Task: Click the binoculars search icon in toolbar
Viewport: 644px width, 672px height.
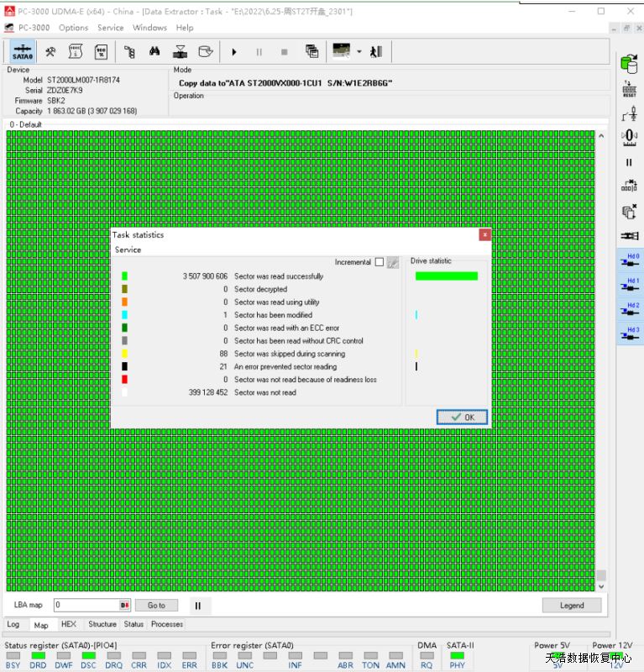Action: pyautogui.click(x=154, y=51)
